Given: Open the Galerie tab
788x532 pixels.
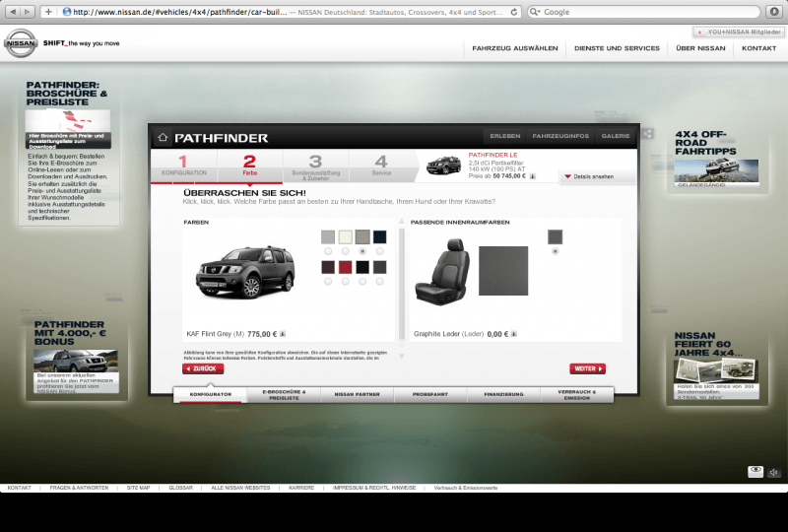Looking at the screenshot, I should (615, 136).
